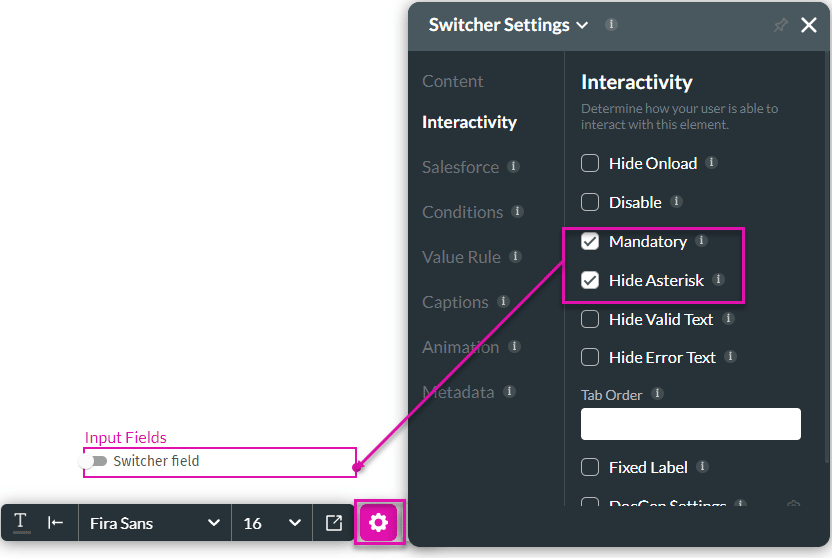The width and height of the screenshot is (832, 558).
Task: Click the align-left indent icon
Action: coord(56,522)
